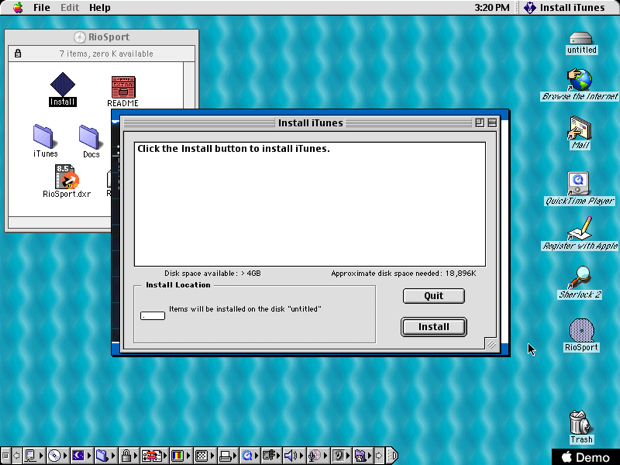Click the Mail desktop icon

[x=580, y=133]
